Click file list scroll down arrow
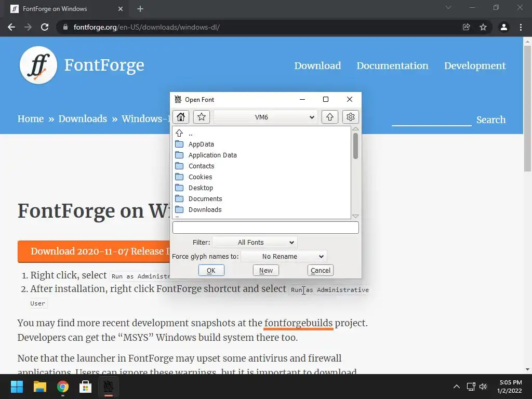 (x=355, y=216)
